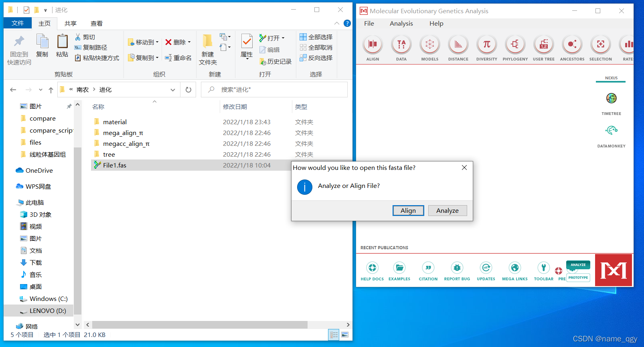Pin to quick access (固定到快速访问)
The image size is (644, 347).
click(19, 50)
